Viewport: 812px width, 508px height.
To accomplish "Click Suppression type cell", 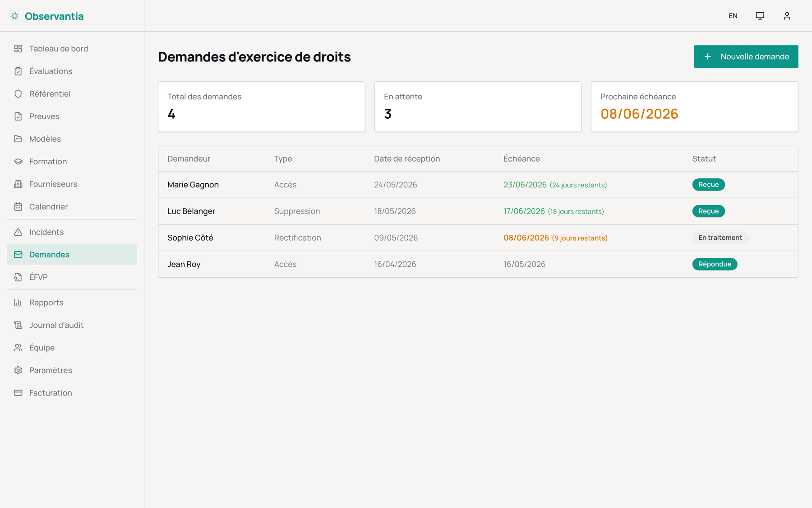I will tap(297, 211).
